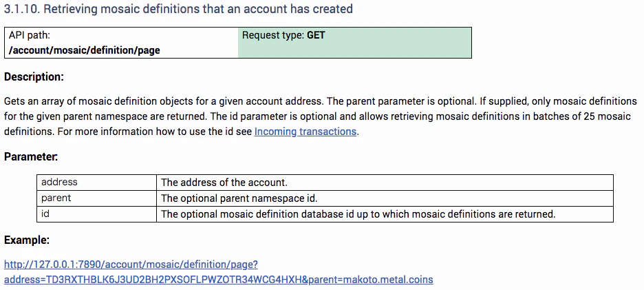Click the section heading 3.1.10 Retrieving mosaic definitions
Image resolution: width=644 pixels, height=290 pixels.
pyautogui.click(x=178, y=9)
